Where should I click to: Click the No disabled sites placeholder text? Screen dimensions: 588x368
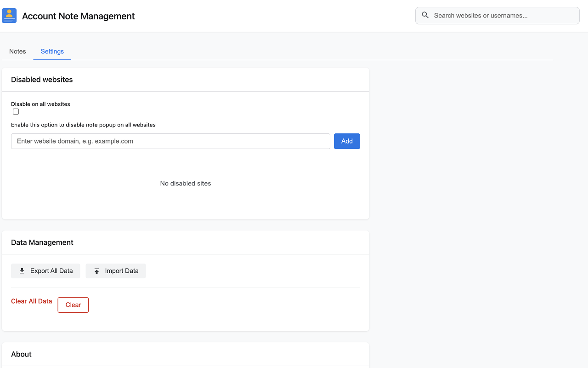(186, 184)
